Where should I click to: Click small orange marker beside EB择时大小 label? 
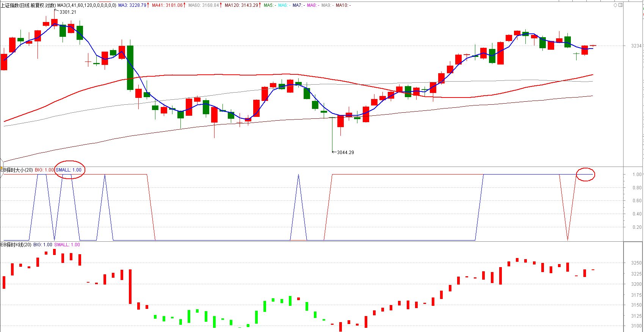pyautogui.click(x=2, y=168)
